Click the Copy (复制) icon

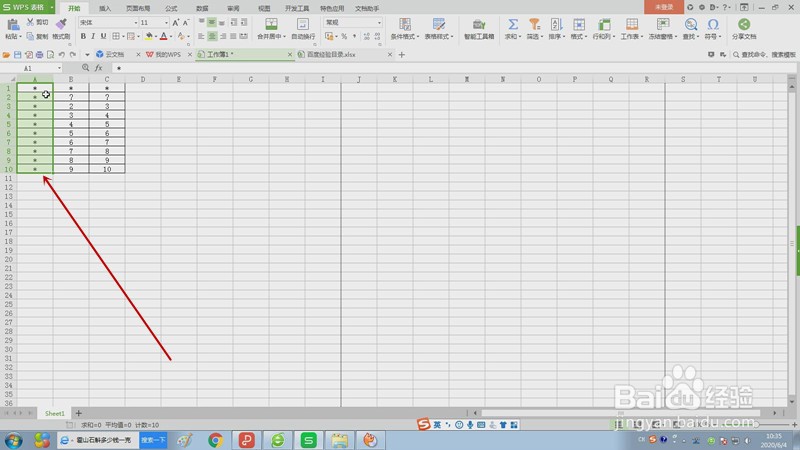[x=30, y=36]
